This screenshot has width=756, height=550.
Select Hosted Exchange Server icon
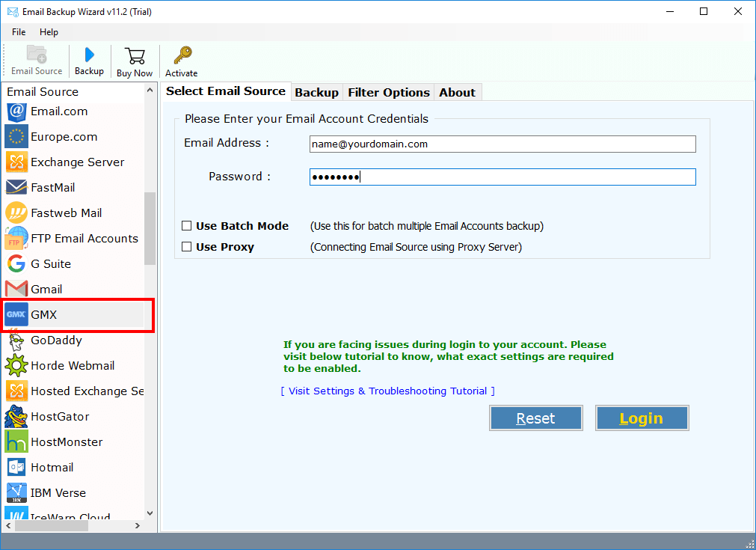pos(16,391)
